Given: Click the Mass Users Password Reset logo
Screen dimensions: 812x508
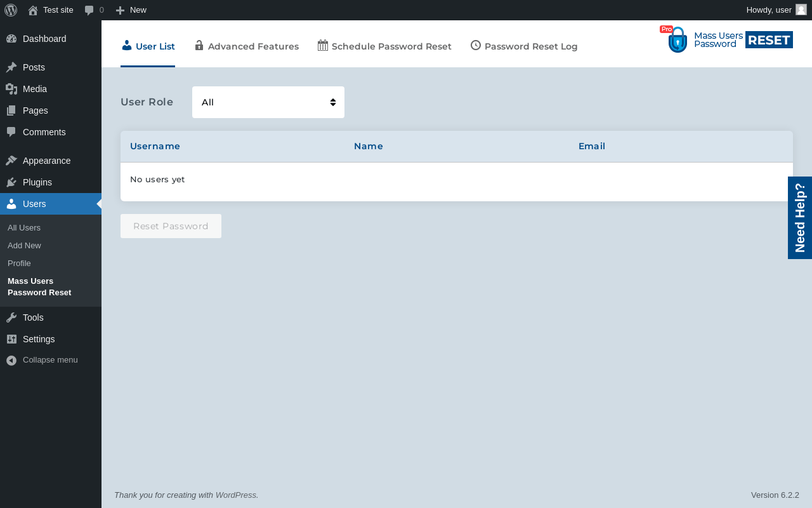Looking at the screenshot, I should pyautogui.click(x=727, y=39).
